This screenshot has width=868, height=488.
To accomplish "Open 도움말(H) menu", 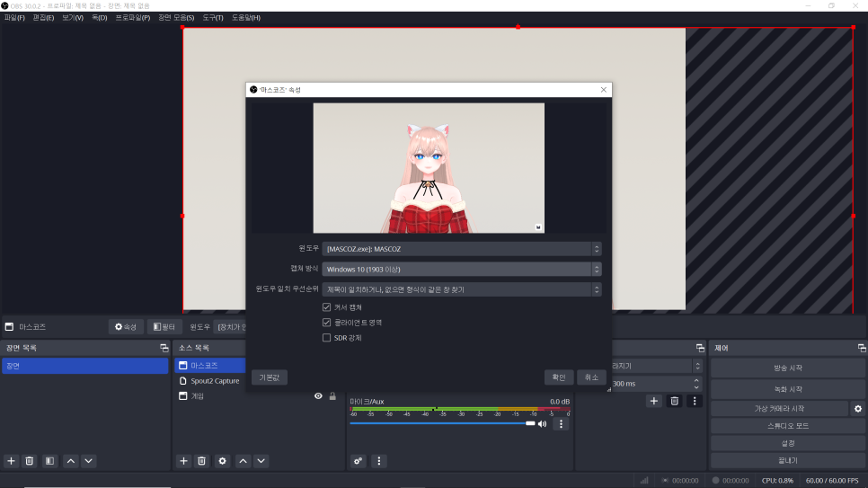I will pos(246,18).
